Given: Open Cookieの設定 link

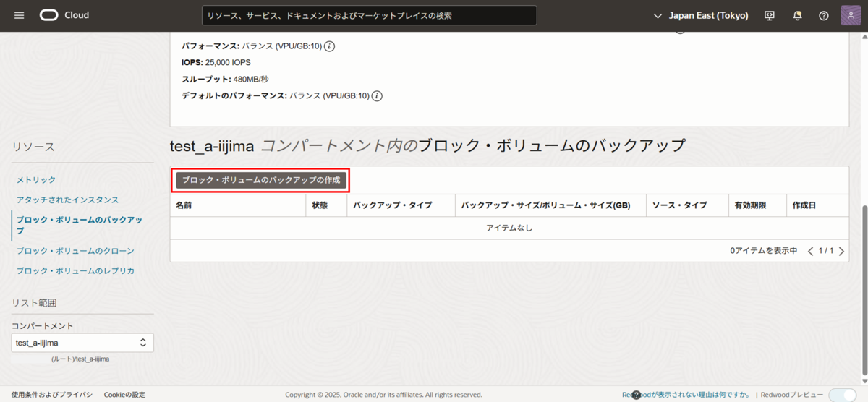Looking at the screenshot, I should pos(124,395).
